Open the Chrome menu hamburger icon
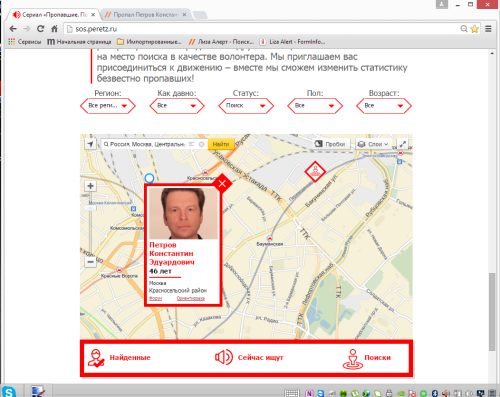 (488, 29)
